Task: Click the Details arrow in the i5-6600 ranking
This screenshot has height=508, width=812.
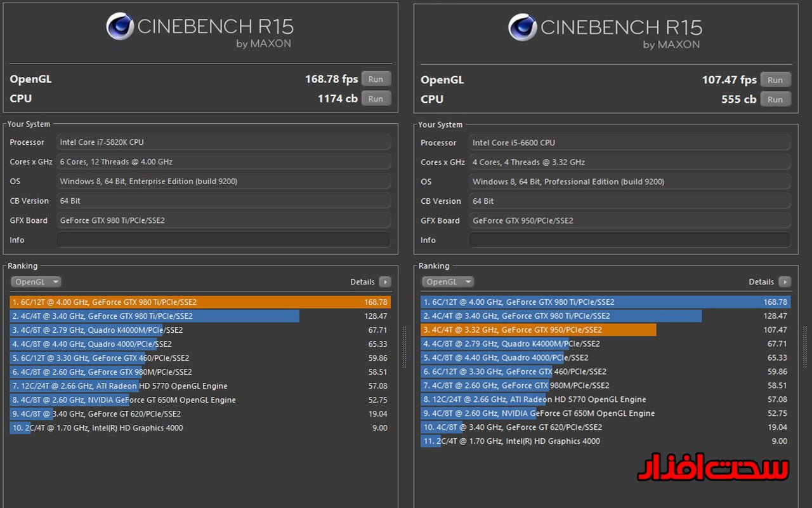Action: coord(785,282)
